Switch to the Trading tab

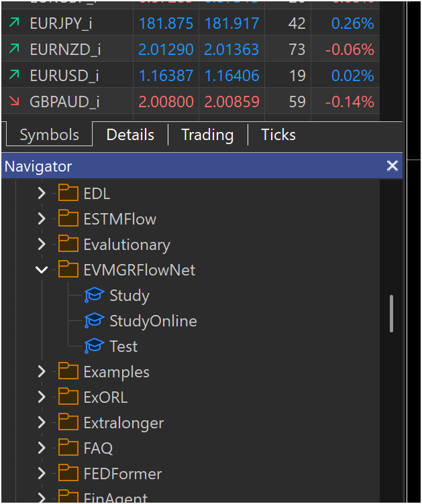coord(207,135)
